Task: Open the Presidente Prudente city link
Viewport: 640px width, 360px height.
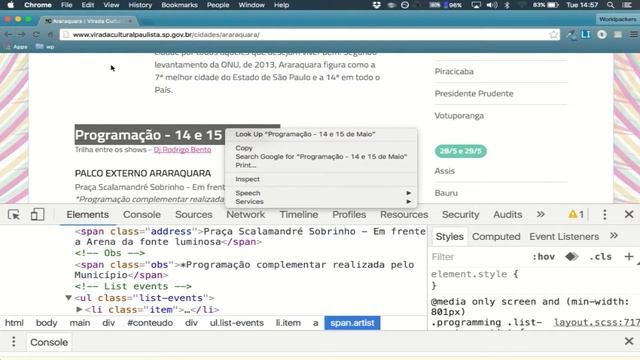Action: point(474,93)
